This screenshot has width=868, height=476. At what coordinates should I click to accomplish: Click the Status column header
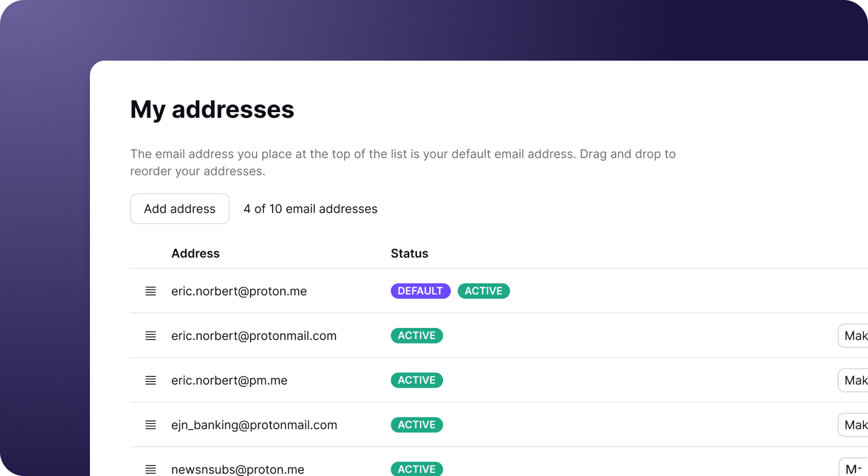(409, 254)
